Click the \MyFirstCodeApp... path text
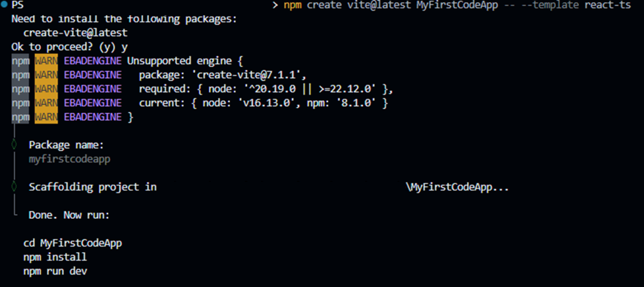 (x=457, y=187)
